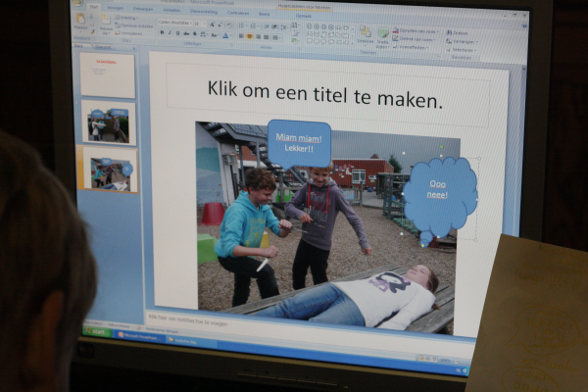The width and height of the screenshot is (588, 392).
Task: Select the first shape in shapes gallery
Action: pos(310,26)
